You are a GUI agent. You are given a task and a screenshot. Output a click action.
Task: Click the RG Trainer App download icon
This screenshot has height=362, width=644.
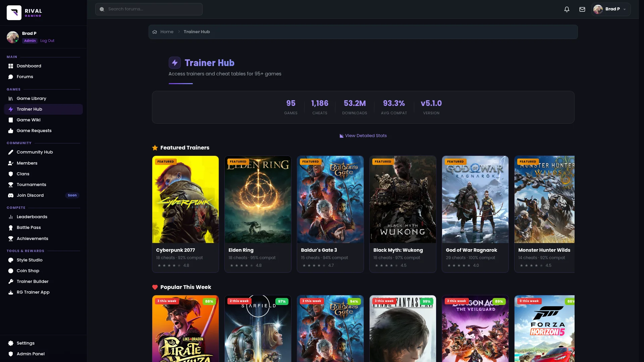11,292
